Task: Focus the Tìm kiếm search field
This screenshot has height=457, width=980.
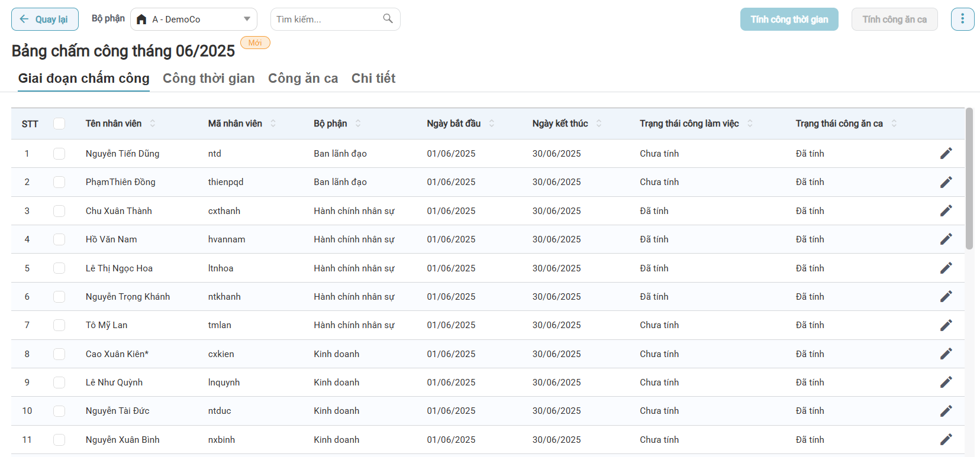Action: (325, 20)
